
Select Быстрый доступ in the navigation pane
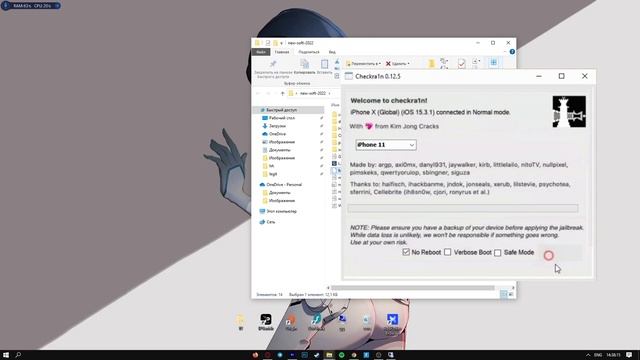288,110
